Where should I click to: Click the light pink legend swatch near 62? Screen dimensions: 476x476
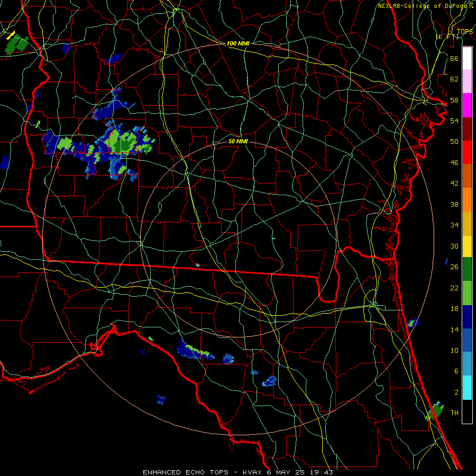click(x=467, y=81)
